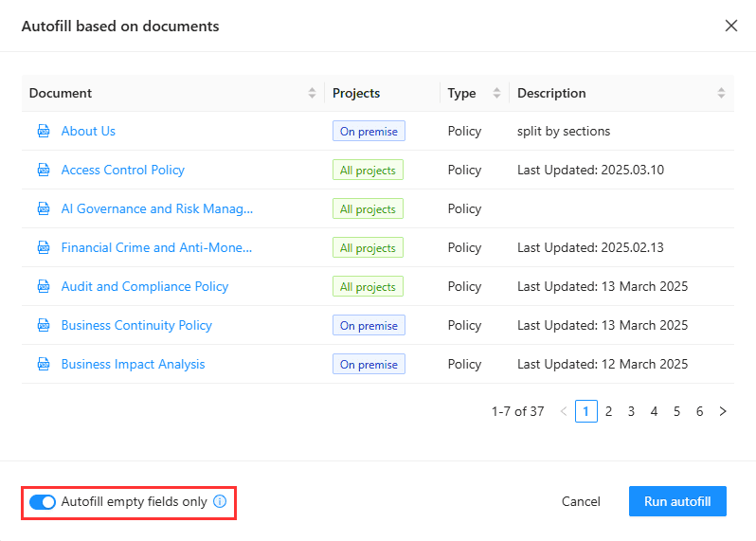Close the Autofill dialog with the X
The image size is (756, 541).
point(730,26)
